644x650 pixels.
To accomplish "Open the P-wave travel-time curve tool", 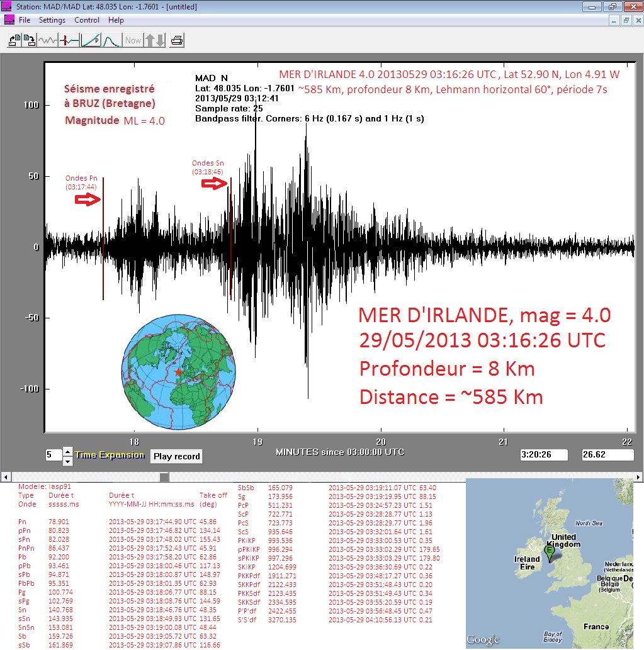I will pos(90,40).
